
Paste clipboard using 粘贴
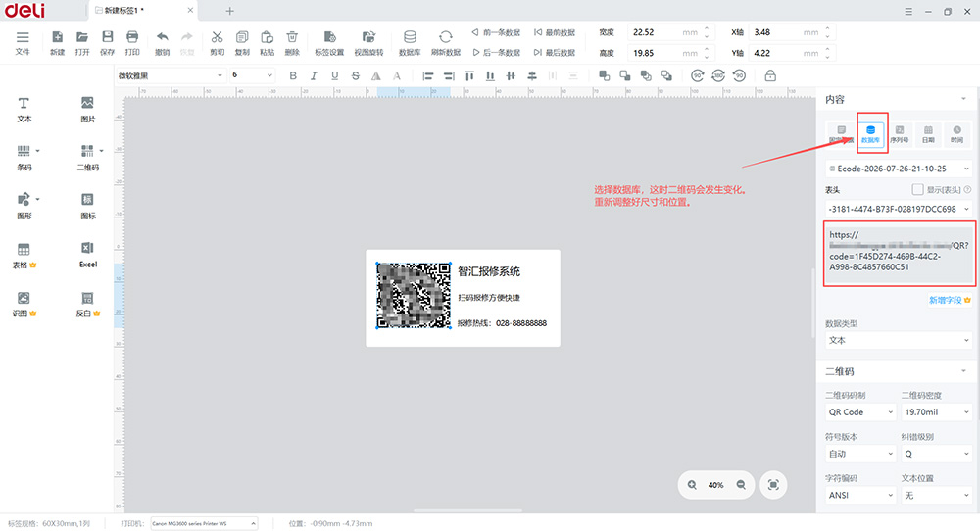[x=267, y=43]
